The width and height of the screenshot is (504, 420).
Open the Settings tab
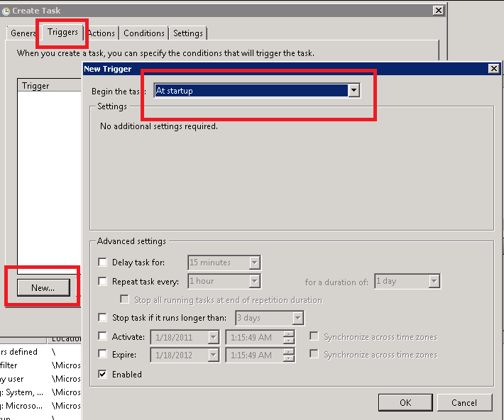(188, 33)
